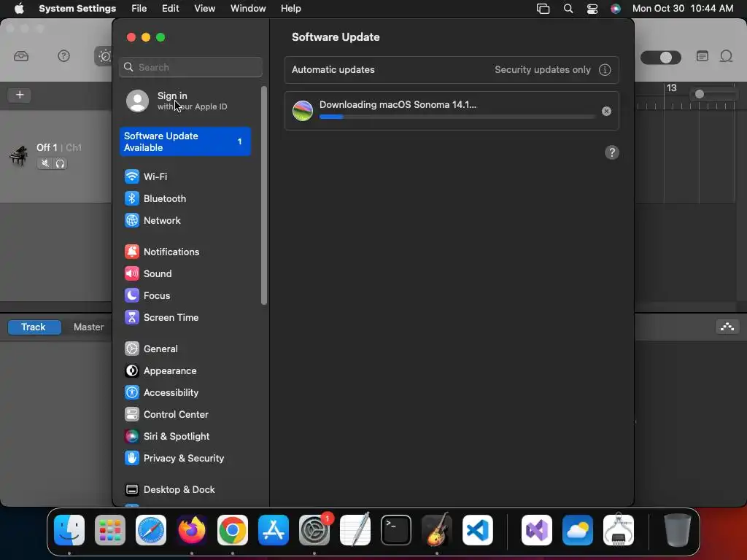Open Trash from the Dock

pyautogui.click(x=678, y=530)
